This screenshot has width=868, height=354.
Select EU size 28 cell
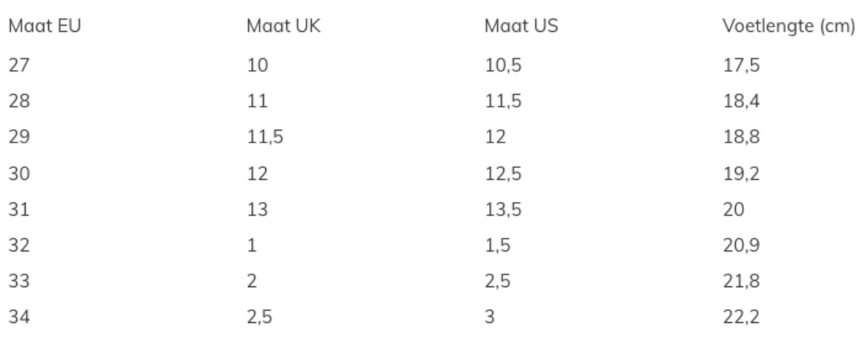click(19, 101)
